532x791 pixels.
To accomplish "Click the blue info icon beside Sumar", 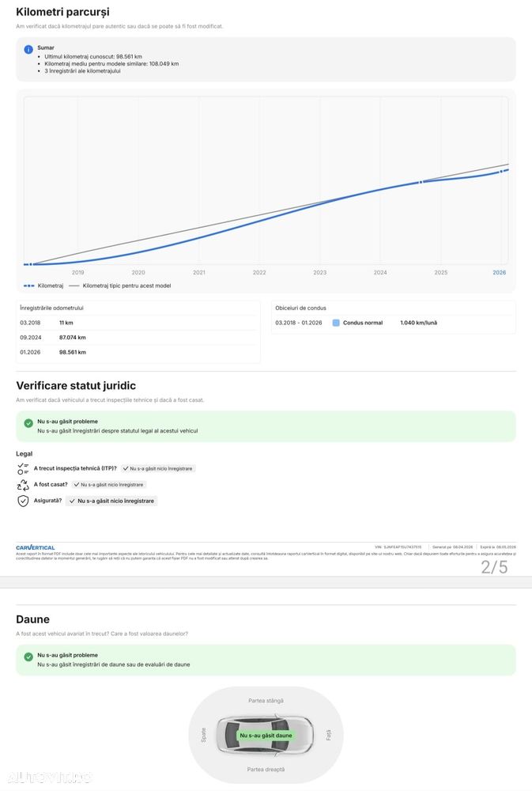I will point(28,49).
